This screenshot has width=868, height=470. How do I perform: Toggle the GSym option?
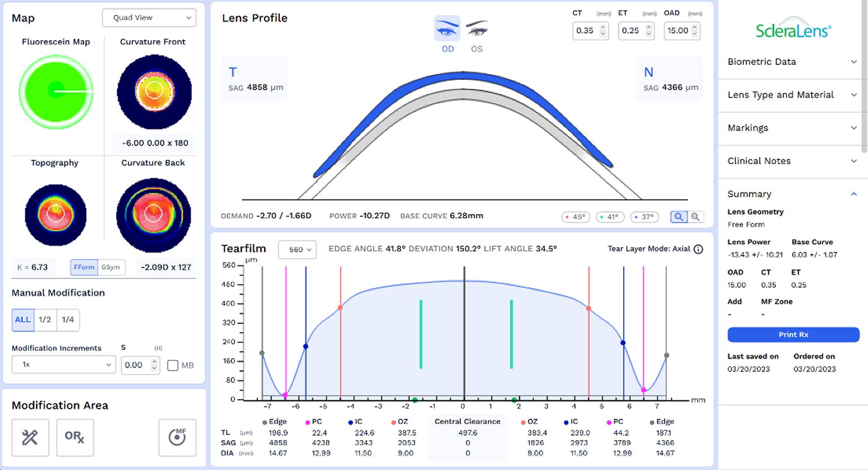click(111, 267)
